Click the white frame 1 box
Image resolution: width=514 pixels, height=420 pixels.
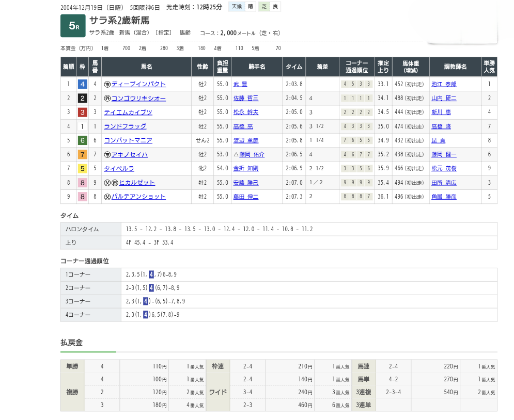click(x=82, y=126)
